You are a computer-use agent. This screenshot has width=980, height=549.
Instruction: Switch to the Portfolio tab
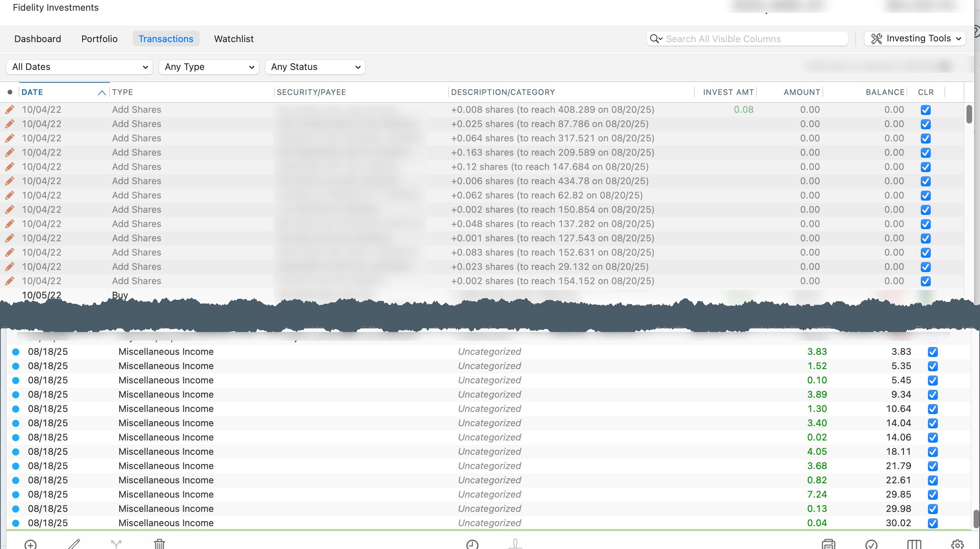point(99,39)
